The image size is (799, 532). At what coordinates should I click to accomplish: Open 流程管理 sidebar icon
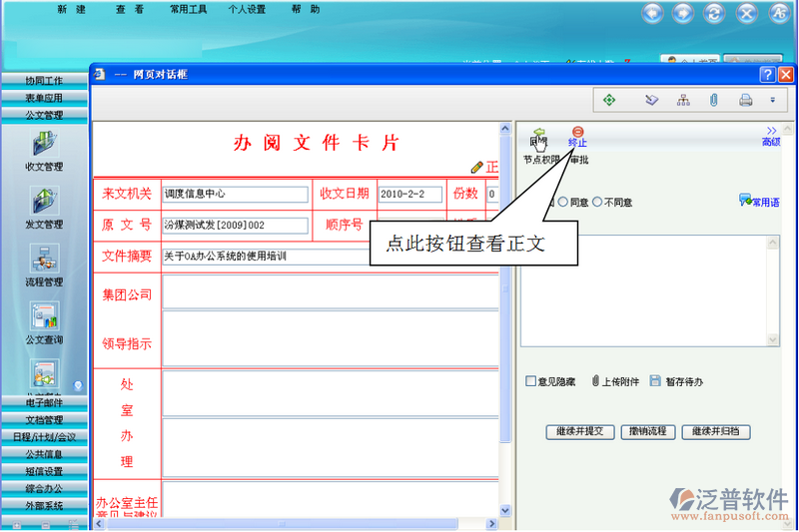click(44, 260)
